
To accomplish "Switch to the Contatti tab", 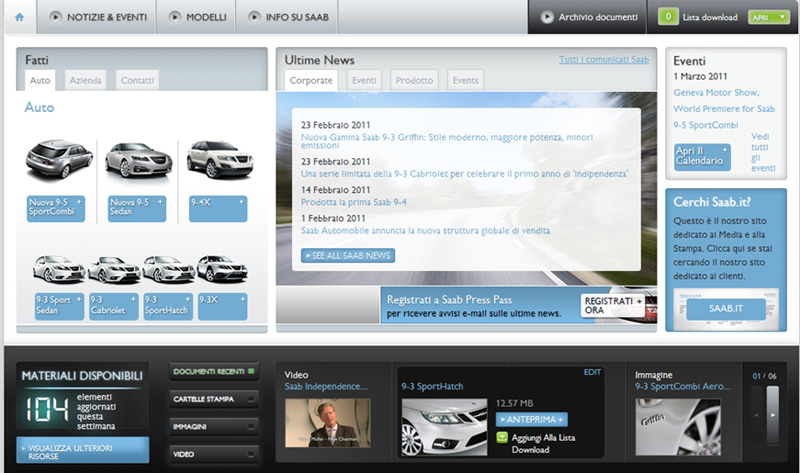I will 137,80.
